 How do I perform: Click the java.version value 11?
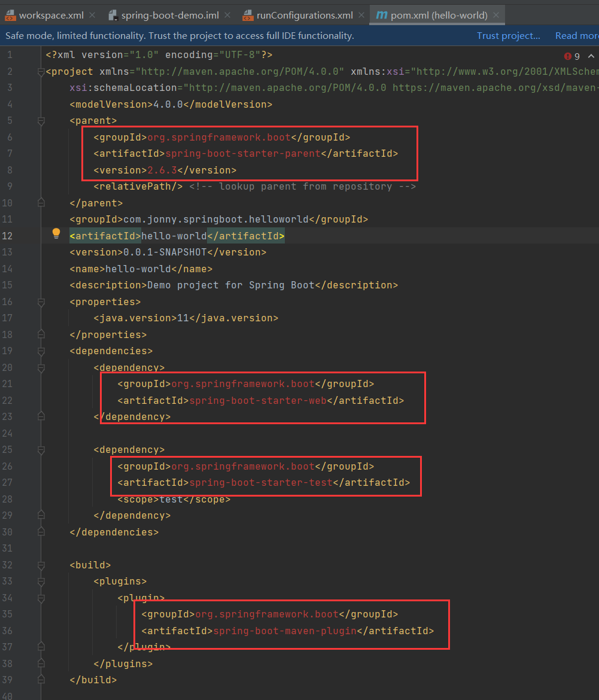(x=183, y=318)
